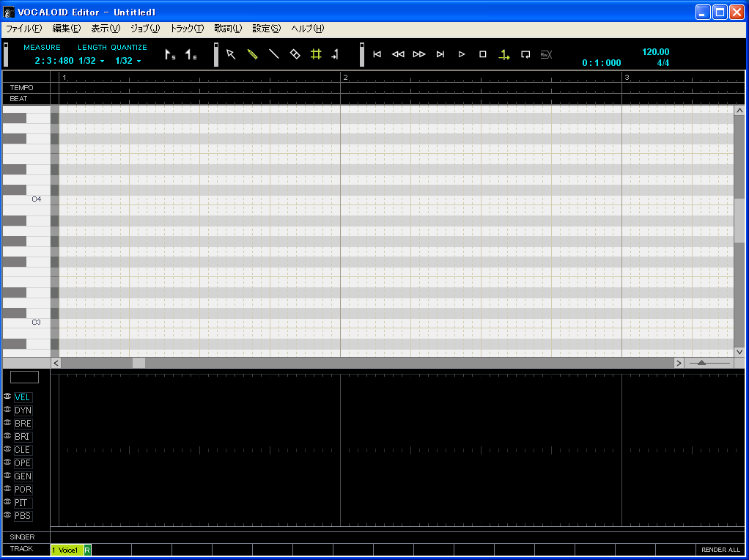This screenshot has width=749, height=560.
Task: Open the 設定(S) menu
Action: (267, 29)
